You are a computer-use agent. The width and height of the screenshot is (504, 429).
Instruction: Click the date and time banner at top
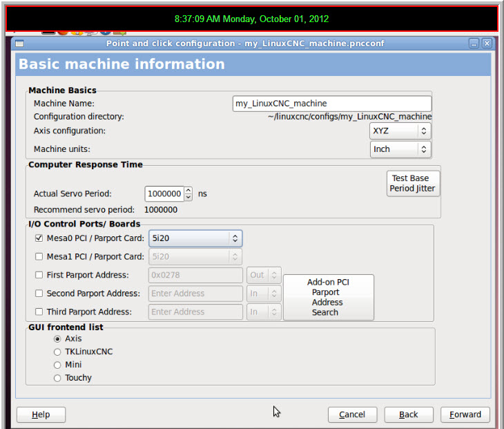pyautogui.click(x=252, y=19)
